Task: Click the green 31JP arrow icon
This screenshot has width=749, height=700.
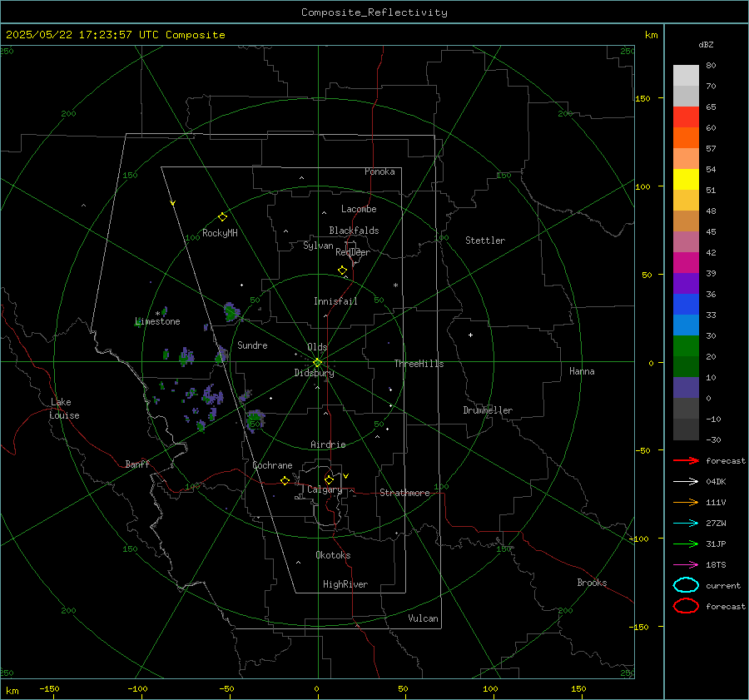Action: 686,544
